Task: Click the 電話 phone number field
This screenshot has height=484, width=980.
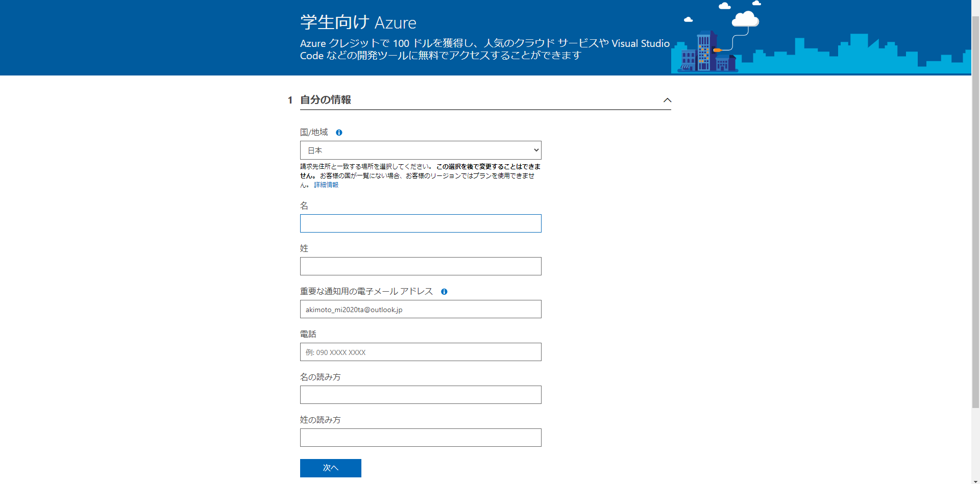Action: [421, 352]
